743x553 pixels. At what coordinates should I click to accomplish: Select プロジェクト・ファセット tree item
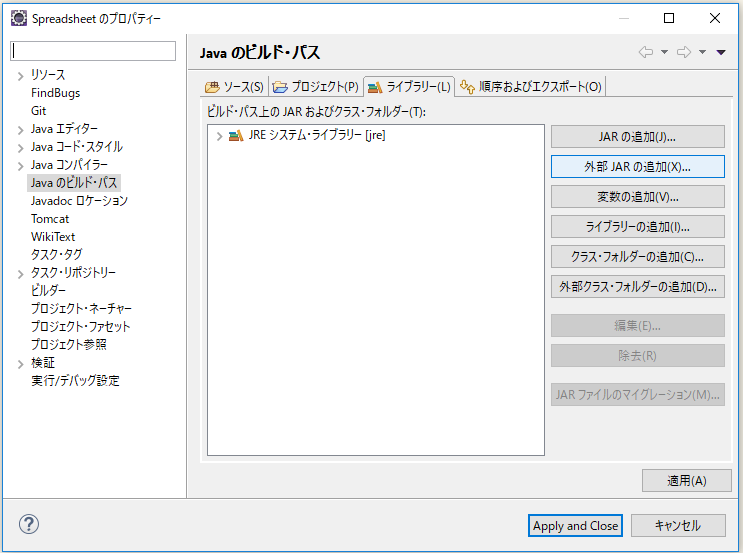[x=80, y=326]
